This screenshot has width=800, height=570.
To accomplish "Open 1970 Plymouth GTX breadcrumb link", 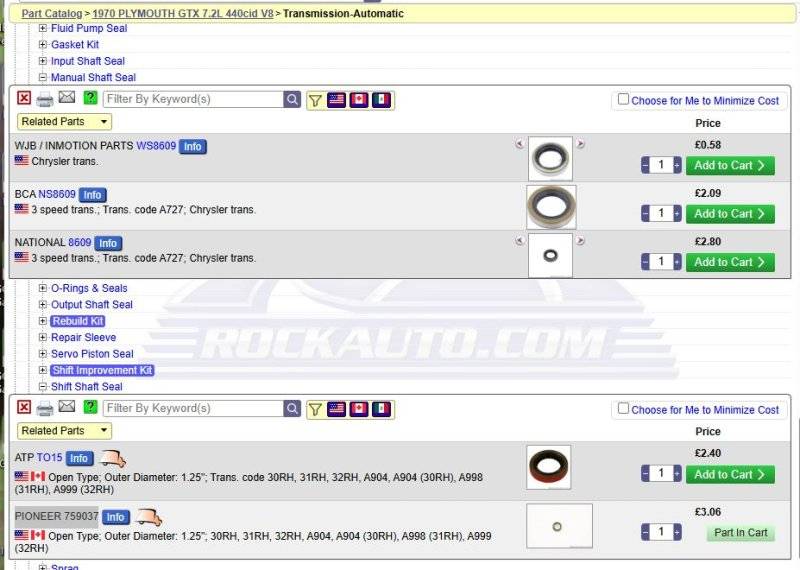I will 181,14.
